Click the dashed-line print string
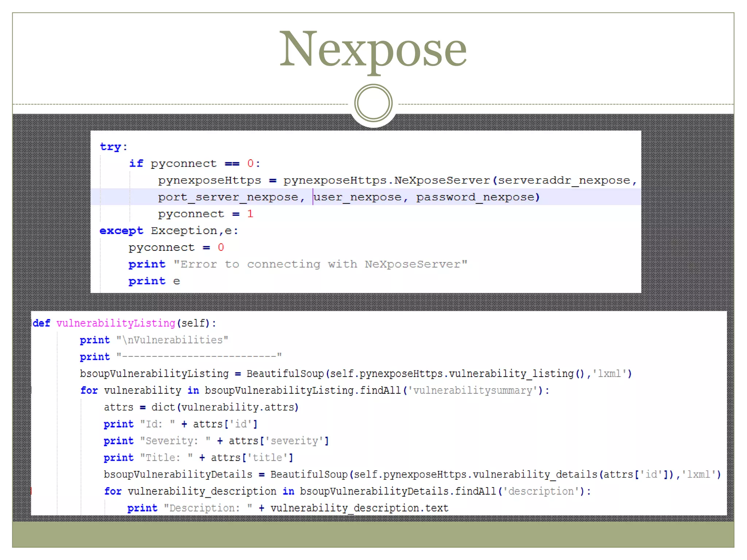 (x=199, y=357)
